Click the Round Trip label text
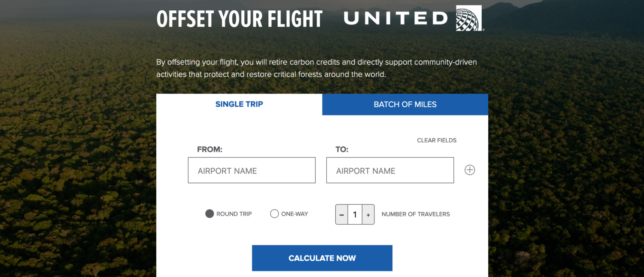The width and height of the screenshot is (644, 277). (234, 214)
